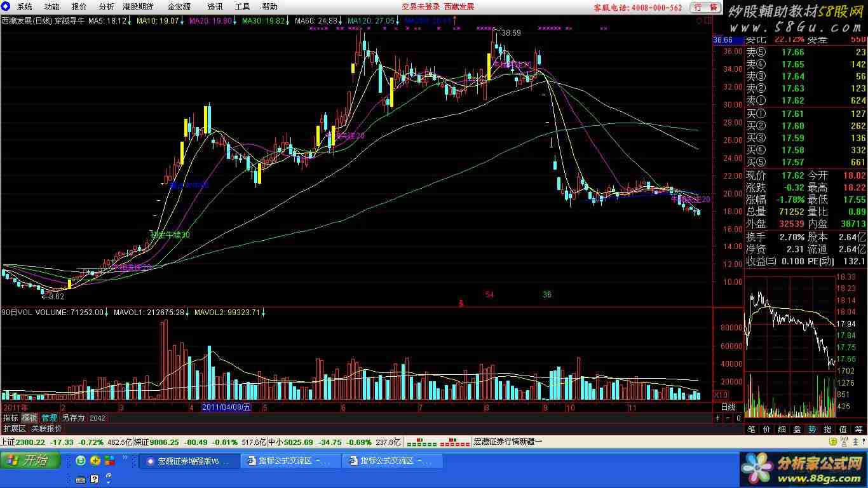Viewport: 868px width, 488px height.
Task: Select the 价 tab in side panel
Action: pyautogui.click(x=766, y=430)
